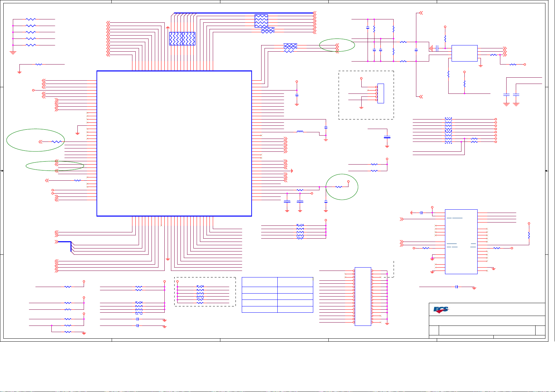Select the tall multi-pin connector block at bottom
Viewport: 555px width, 392px height.
[363, 297]
